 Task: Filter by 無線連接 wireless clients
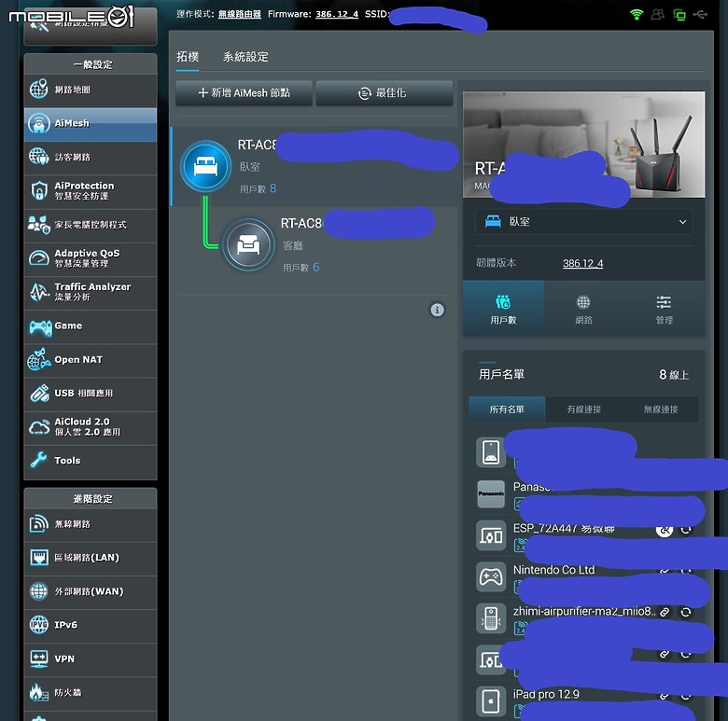[x=660, y=409]
